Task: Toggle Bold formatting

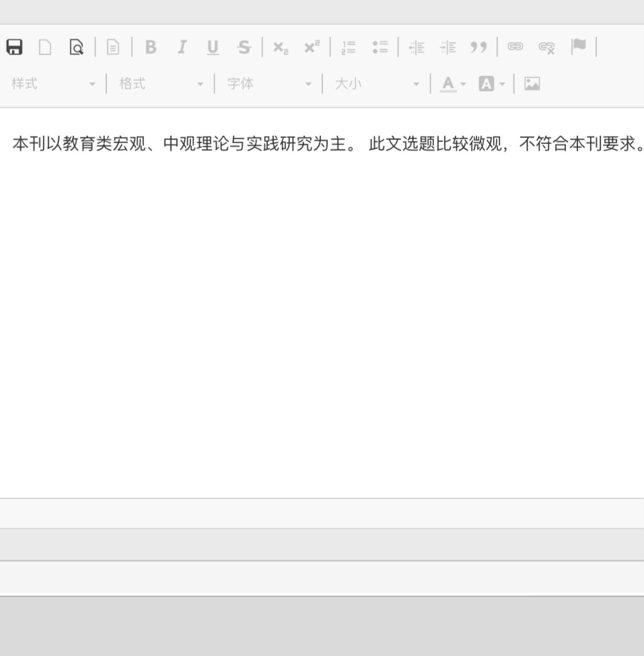Action: click(151, 47)
